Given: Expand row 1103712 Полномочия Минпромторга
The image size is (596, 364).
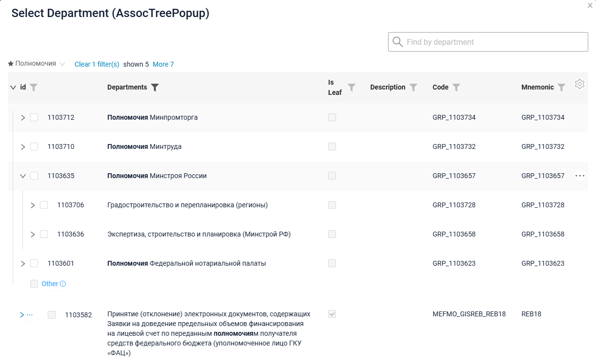Looking at the screenshot, I should click(23, 118).
